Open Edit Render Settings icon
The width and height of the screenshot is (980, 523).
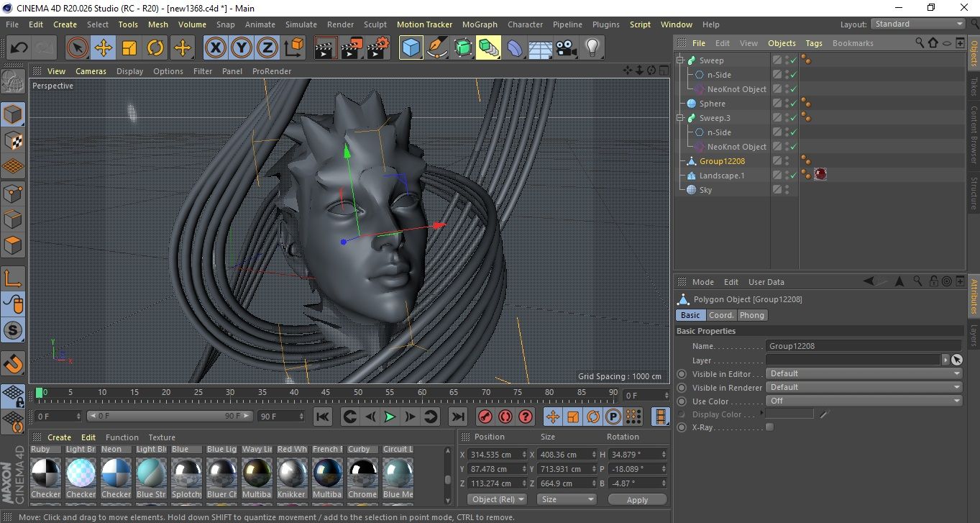click(x=378, y=48)
